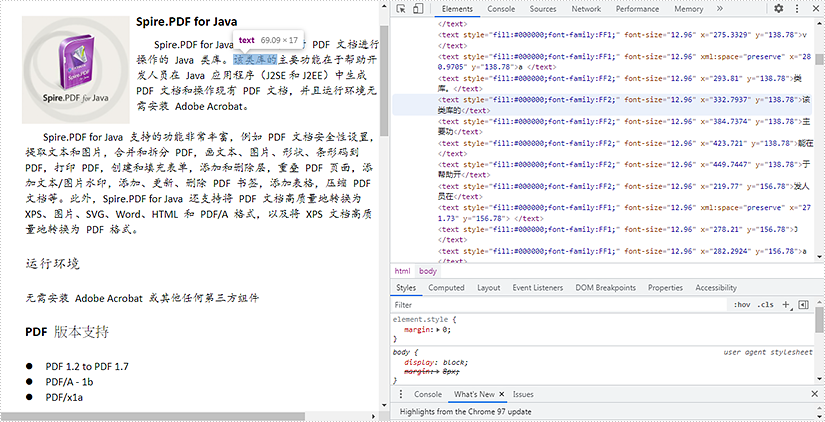Focus the styles Filter input field

[558, 305]
